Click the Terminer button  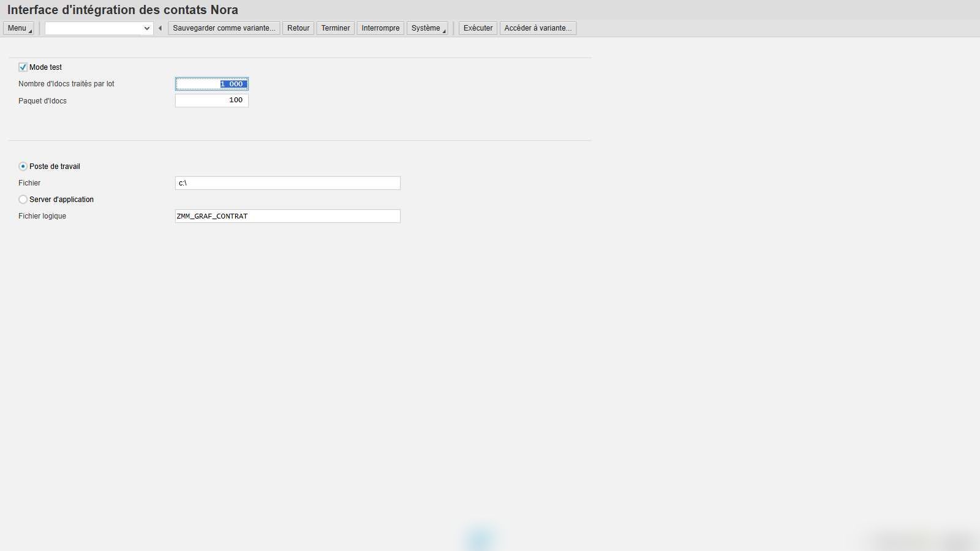click(x=336, y=28)
